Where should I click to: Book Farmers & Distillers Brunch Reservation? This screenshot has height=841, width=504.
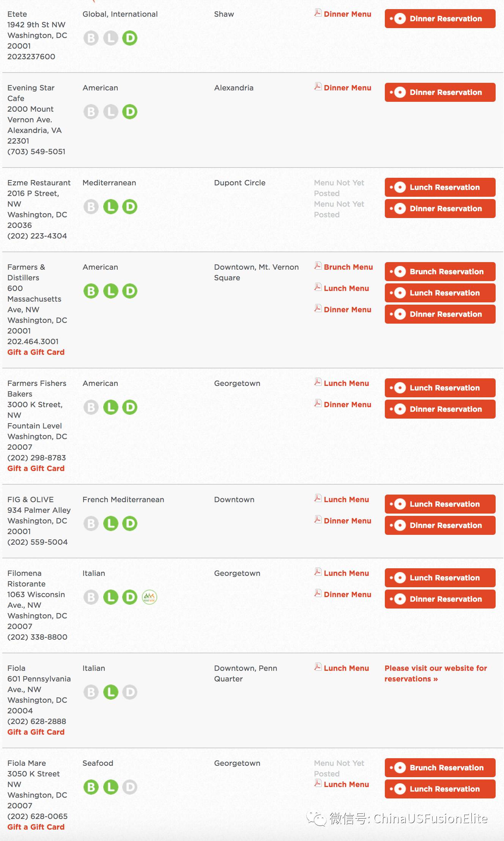tap(440, 272)
